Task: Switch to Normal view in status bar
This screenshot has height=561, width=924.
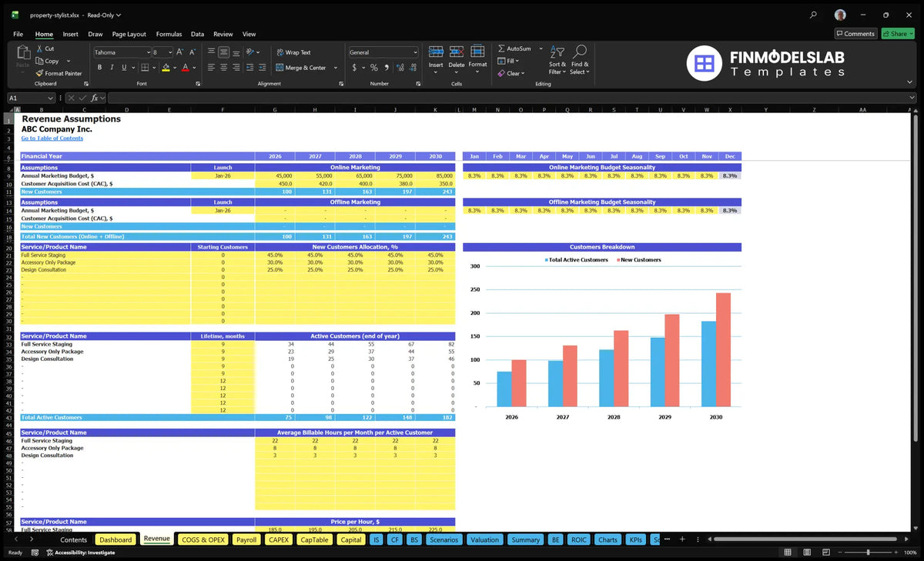Action: (787, 553)
